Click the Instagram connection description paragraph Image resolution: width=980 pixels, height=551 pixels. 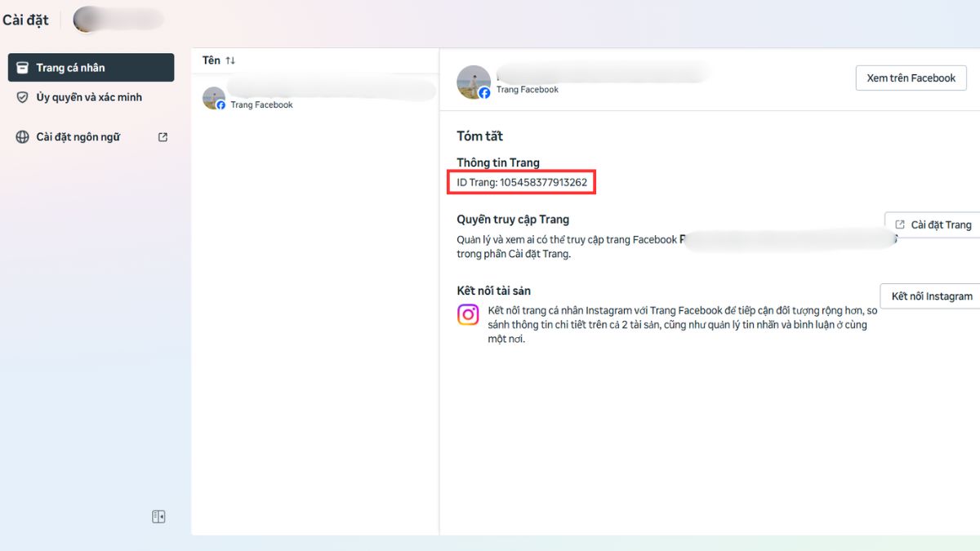tap(683, 325)
